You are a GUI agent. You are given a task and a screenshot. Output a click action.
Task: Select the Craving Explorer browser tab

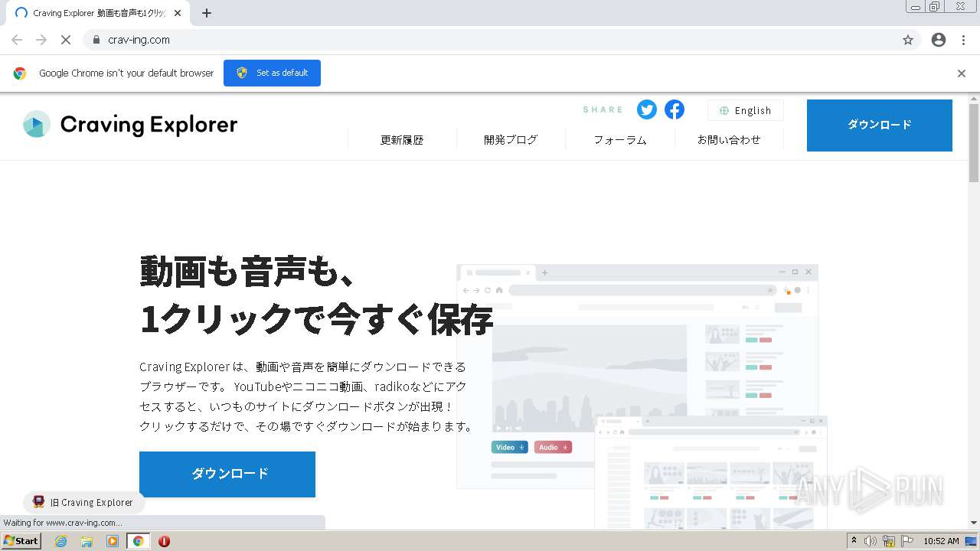[98, 13]
